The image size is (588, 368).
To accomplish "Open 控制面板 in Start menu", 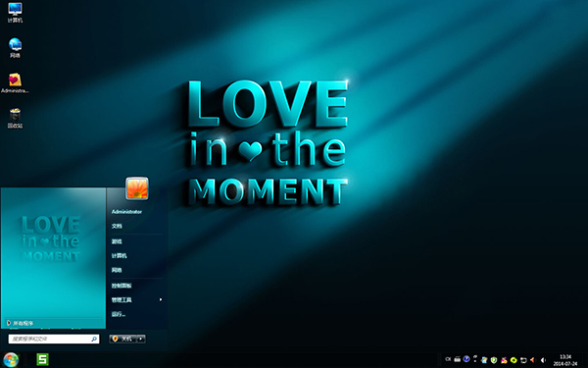I will [x=122, y=286].
